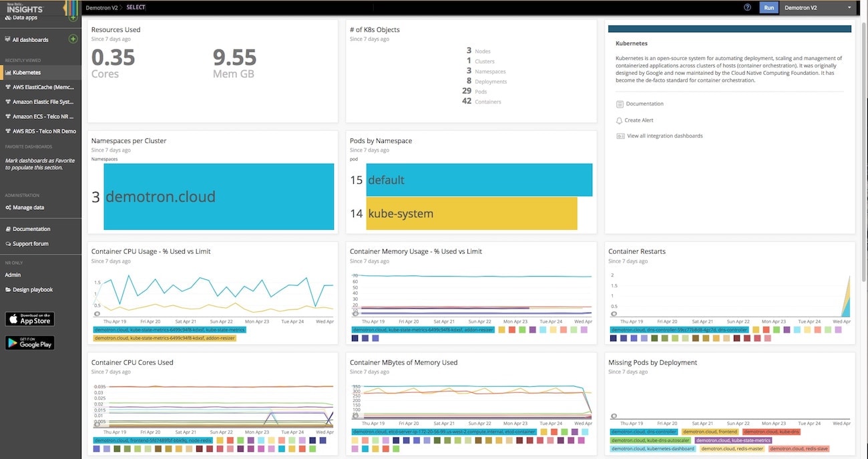Viewport: 868px width, 459px height.
Task: Open Data apps in sidebar
Action: (25, 17)
